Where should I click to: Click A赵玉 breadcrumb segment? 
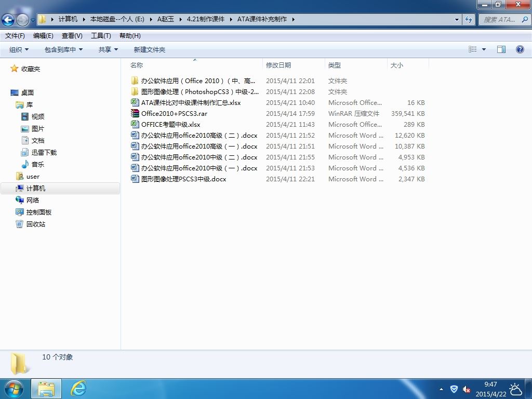(x=166, y=19)
